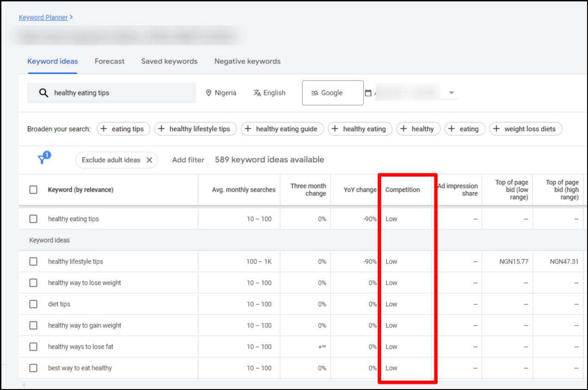Remove the Exclude adult ideas filter

click(x=149, y=160)
